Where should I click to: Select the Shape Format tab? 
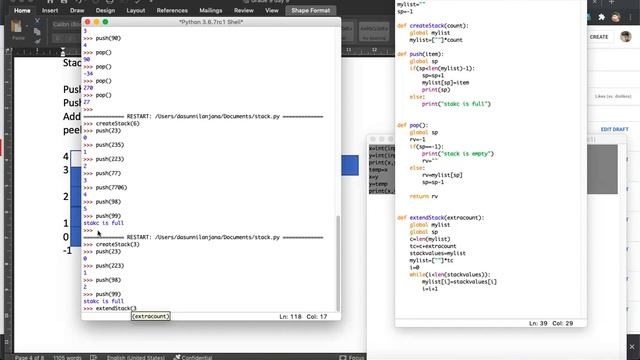pos(311,11)
